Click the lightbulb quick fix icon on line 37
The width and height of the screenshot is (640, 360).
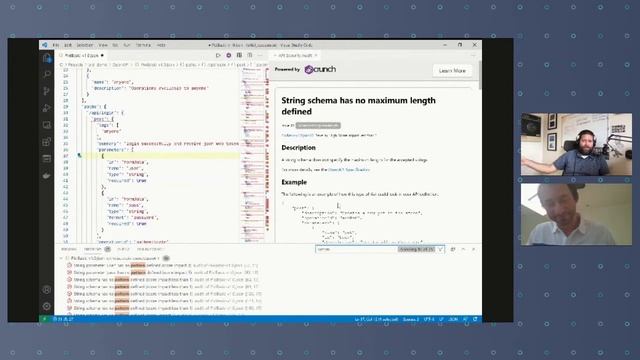tap(79, 156)
